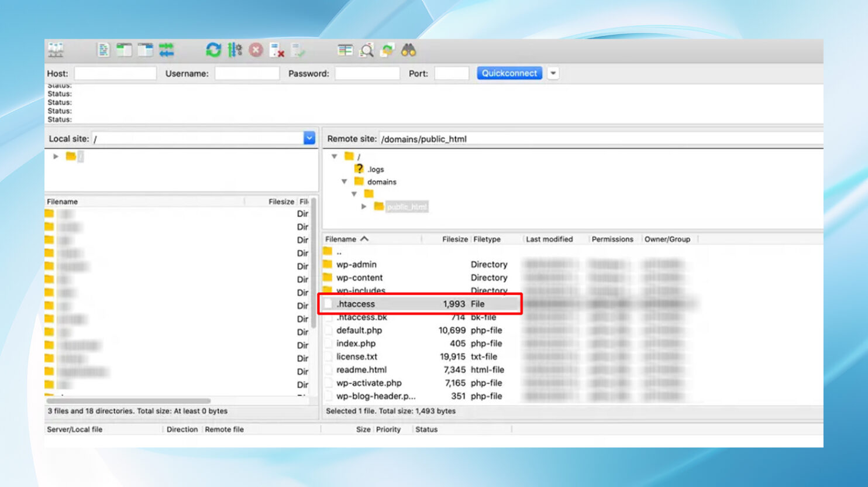Collapse the domains folder in remote tree
Screen dimensions: 868x487
pyautogui.click(x=345, y=181)
